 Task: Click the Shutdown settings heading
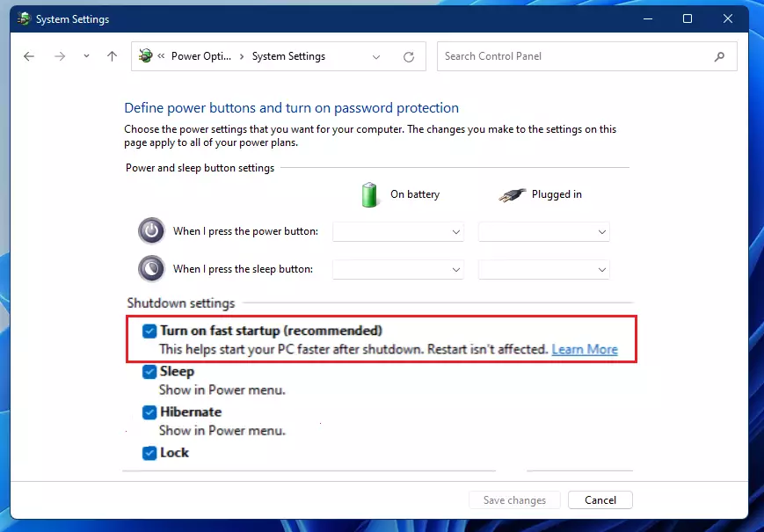(181, 303)
